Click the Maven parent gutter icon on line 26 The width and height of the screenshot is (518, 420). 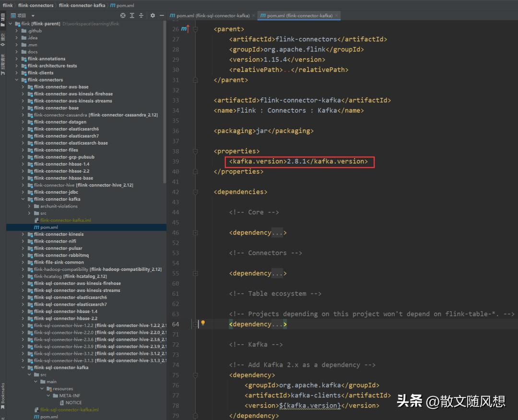185,29
